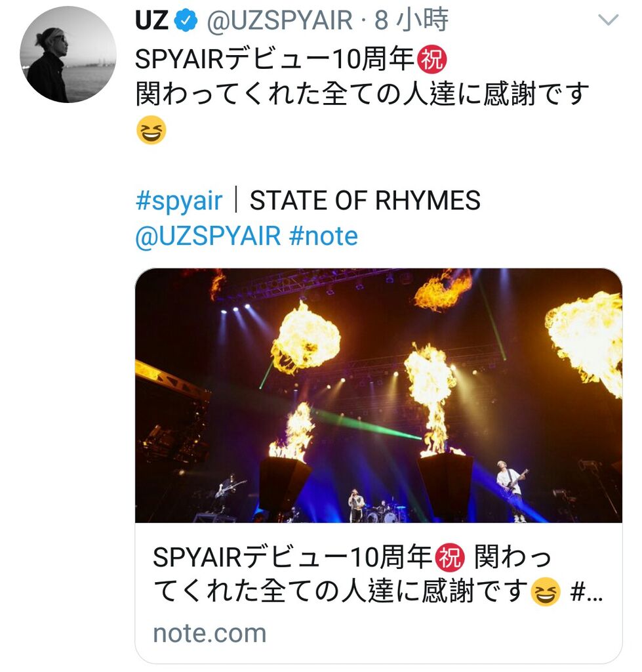The image size is (642, 672).
Task: Click the red 祝 emoji in link card
Action: 450,558
